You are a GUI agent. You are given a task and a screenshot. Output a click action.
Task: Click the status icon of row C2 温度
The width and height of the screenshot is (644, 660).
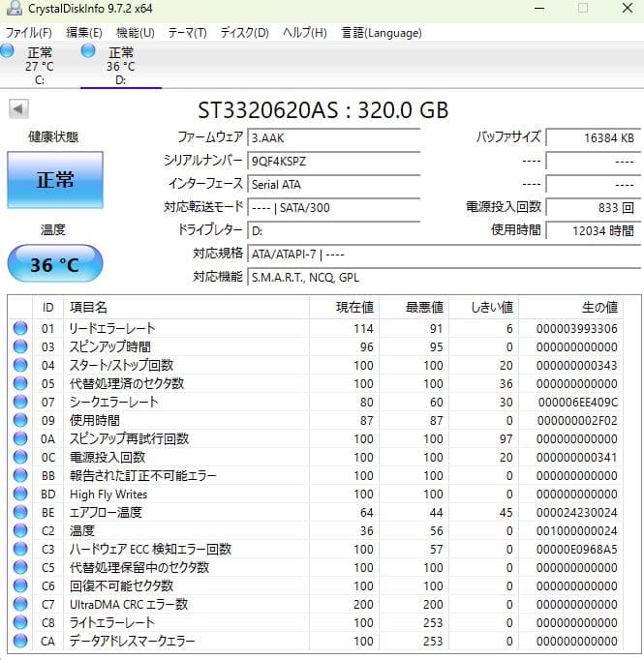click(x=20, y=530)
